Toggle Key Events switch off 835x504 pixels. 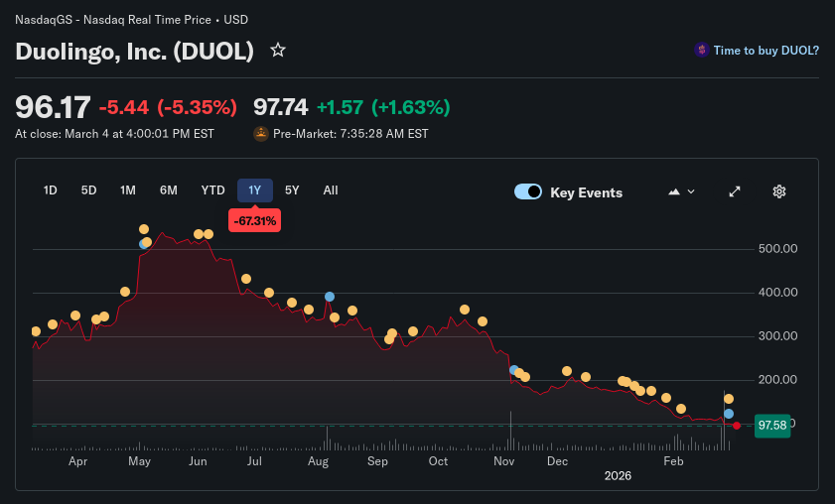[528, 192]
